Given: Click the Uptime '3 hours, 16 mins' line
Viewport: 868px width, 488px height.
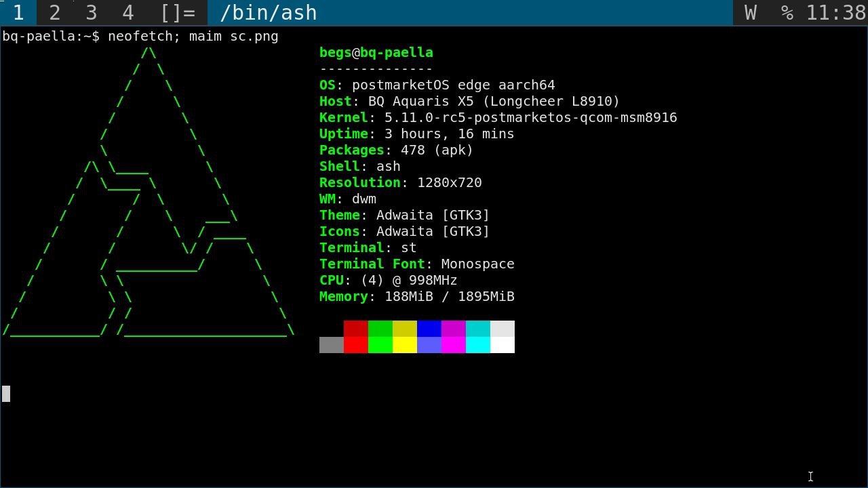Looking at the screenshot, I should 417,134.
